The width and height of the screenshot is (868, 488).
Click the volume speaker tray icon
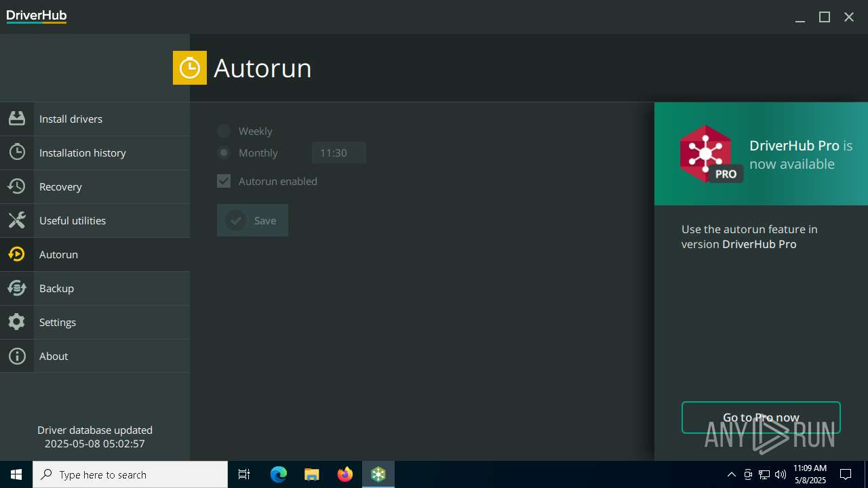coord(781,474)
